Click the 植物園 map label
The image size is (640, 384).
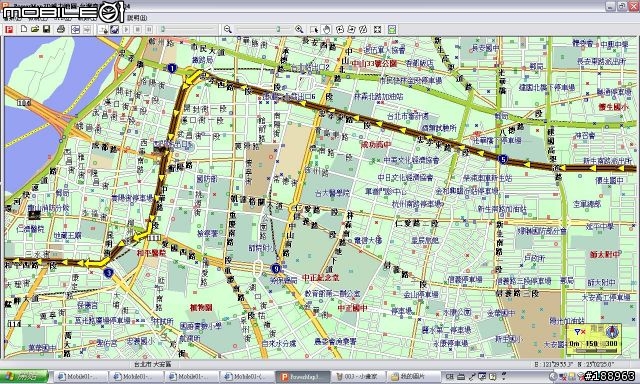(x=201, y=308)
